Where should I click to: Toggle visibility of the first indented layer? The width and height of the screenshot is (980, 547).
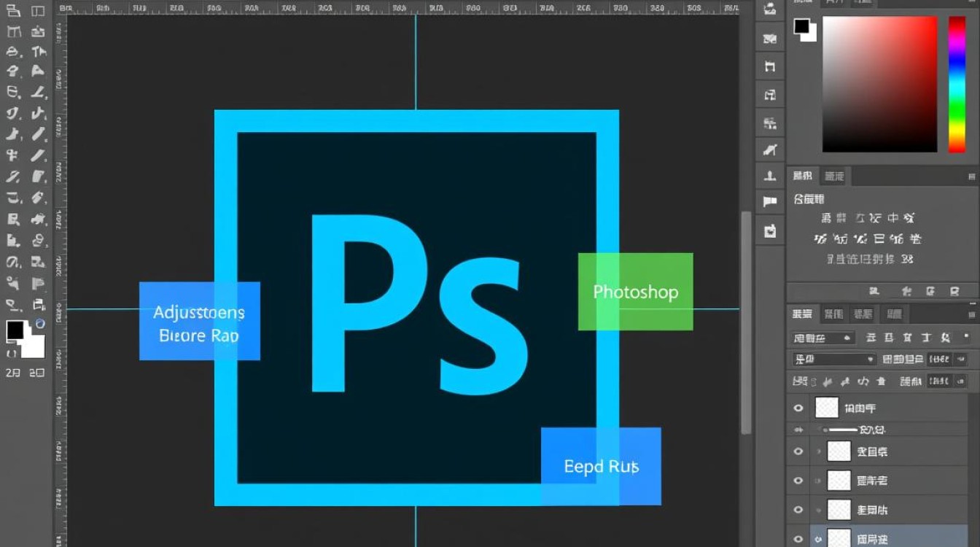tap(798, 452)
